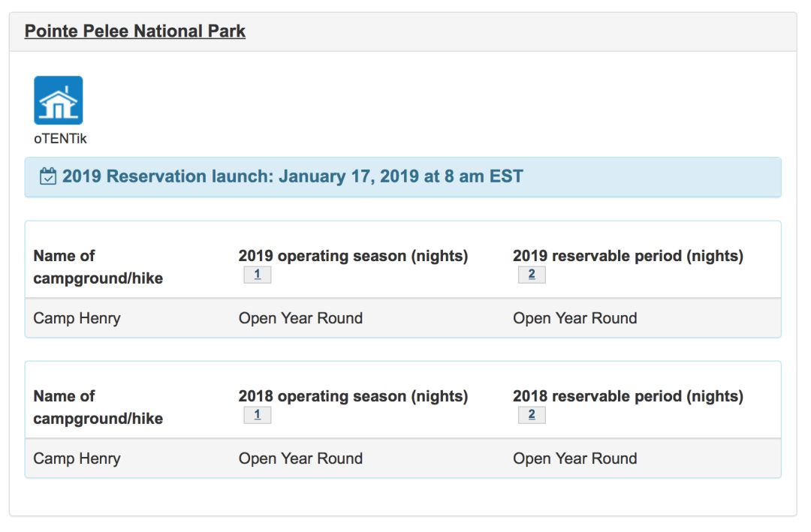This screenshot has height=532, width=811.
Task: Open footnote 1 beside 2018 operating season
Action: click(x=258, y=415)
